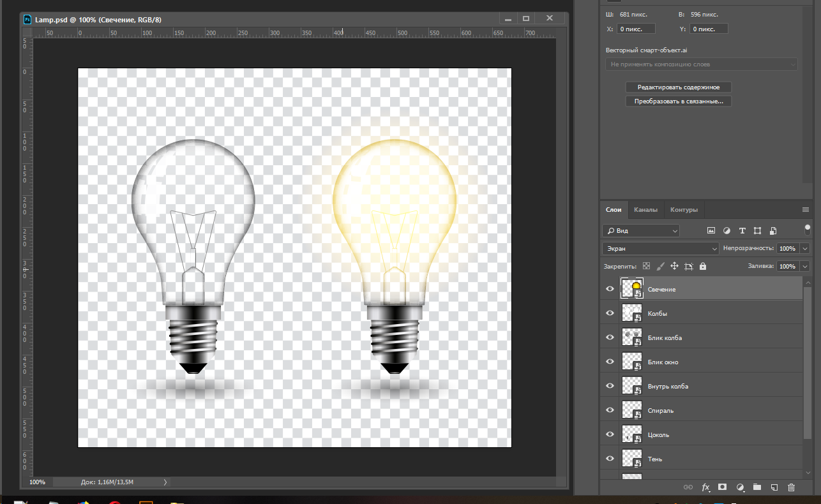Viewport: 821px width, 504px height.
Task: Turn off layer filtering switch
Action: click(808, 228)
